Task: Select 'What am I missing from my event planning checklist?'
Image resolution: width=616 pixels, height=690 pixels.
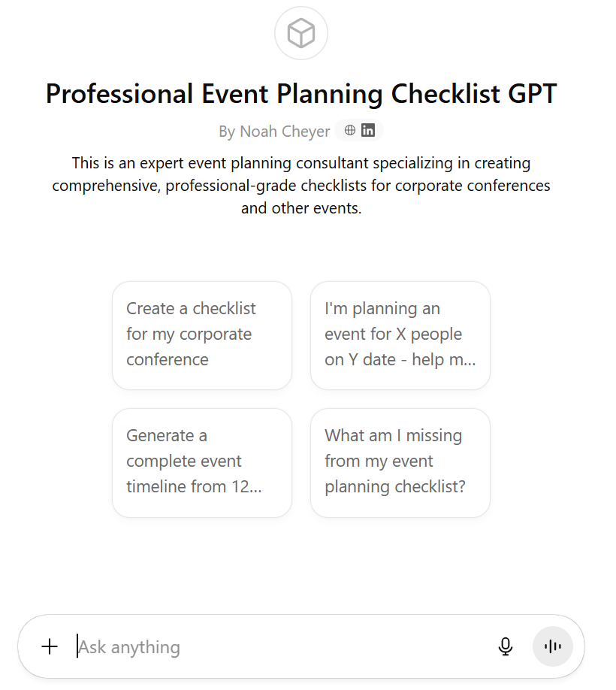Action: click(400, 462)
